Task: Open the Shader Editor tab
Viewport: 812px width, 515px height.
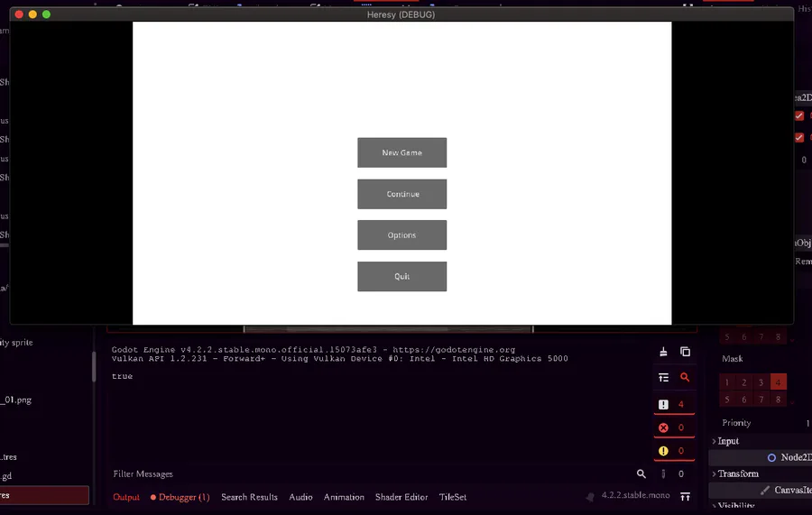Action: (x=401, y=497)
